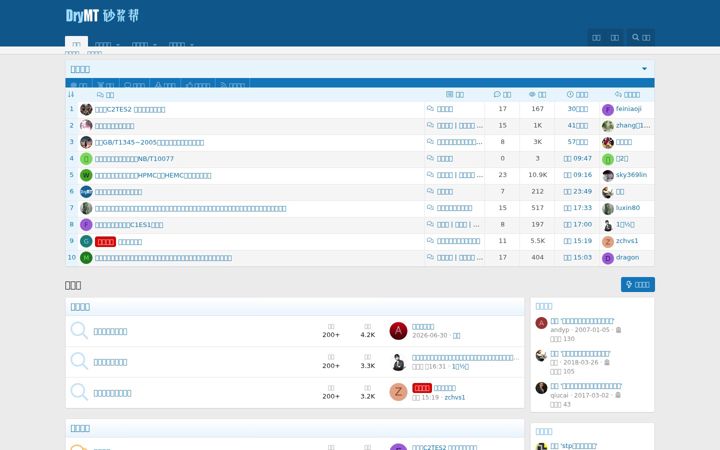
Task: Click feiniaoji's purple F avatar
Action: [x=608, y=109]
